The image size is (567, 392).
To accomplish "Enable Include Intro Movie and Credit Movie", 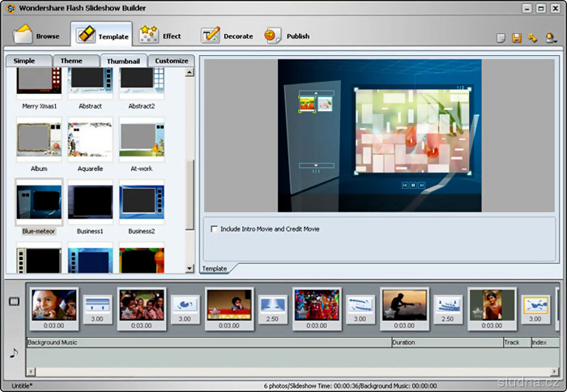I will [x=214, y=229].
